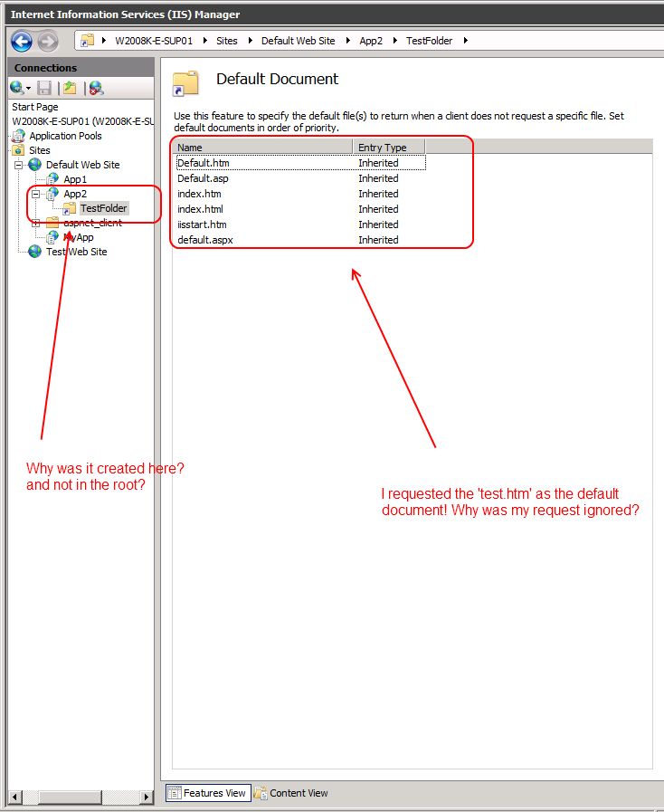Sort by the Entry Type column header
Image resolution: width=664 pixels, height=812 pixels.
pyautogui.click(x=389, y=147)
